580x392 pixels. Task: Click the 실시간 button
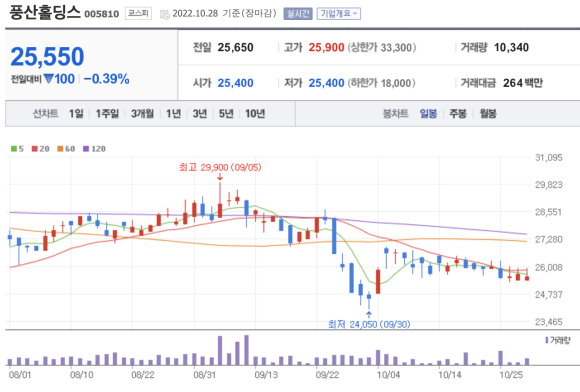[298, 14]
